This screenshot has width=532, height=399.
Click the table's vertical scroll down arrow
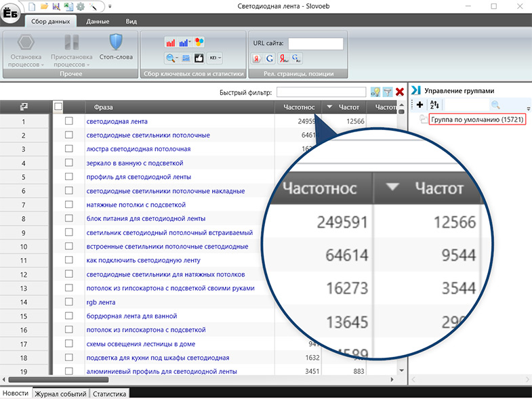[401, 371]
